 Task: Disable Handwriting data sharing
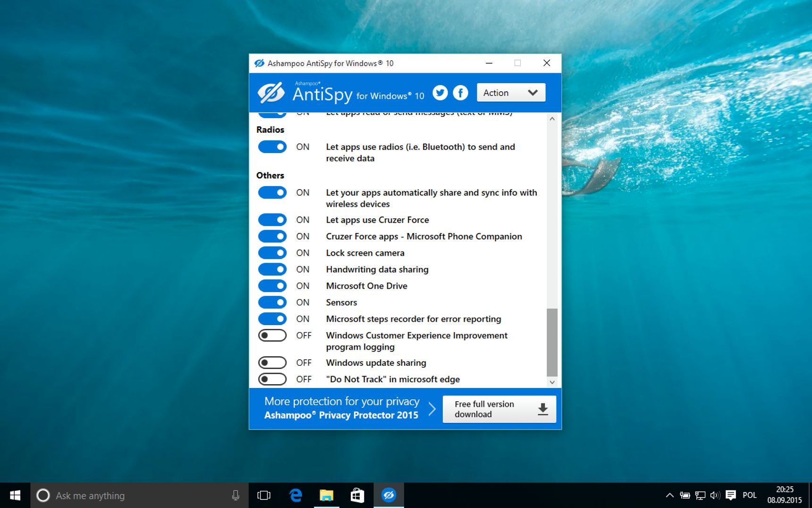coord(272,269)
